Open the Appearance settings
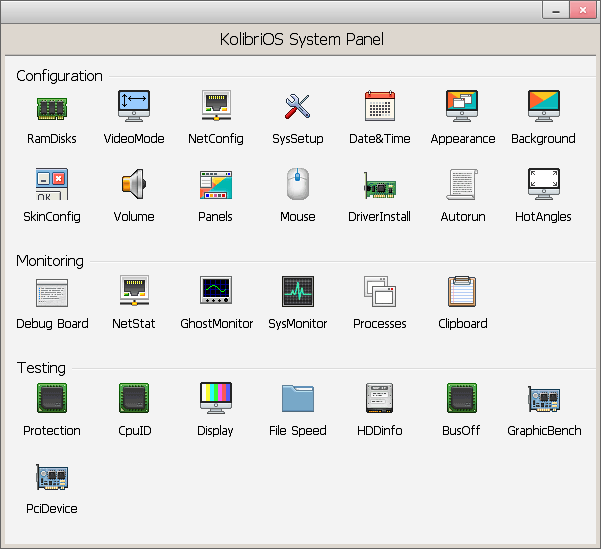Viewport: 601px width, 549px height. point(462,106)
